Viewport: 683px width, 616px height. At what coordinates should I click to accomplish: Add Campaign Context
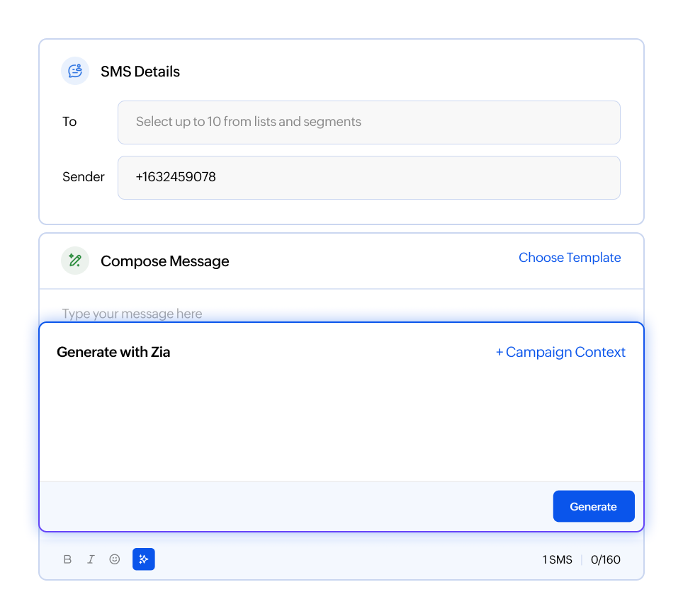pyautogui.click(x=560, y=352)
